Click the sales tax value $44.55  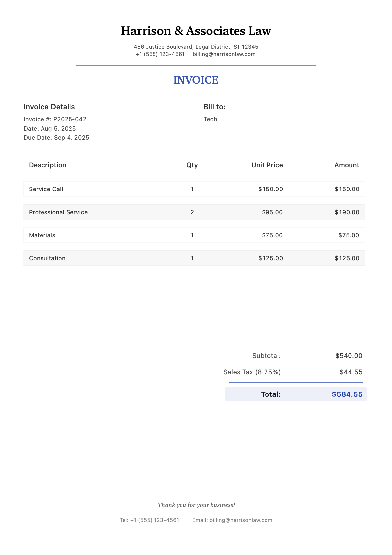[x=351, y=372]
